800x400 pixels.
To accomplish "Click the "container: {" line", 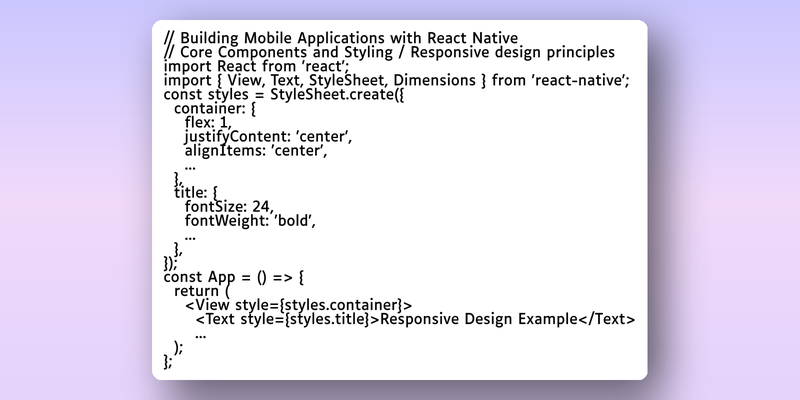I will point(215,109).
